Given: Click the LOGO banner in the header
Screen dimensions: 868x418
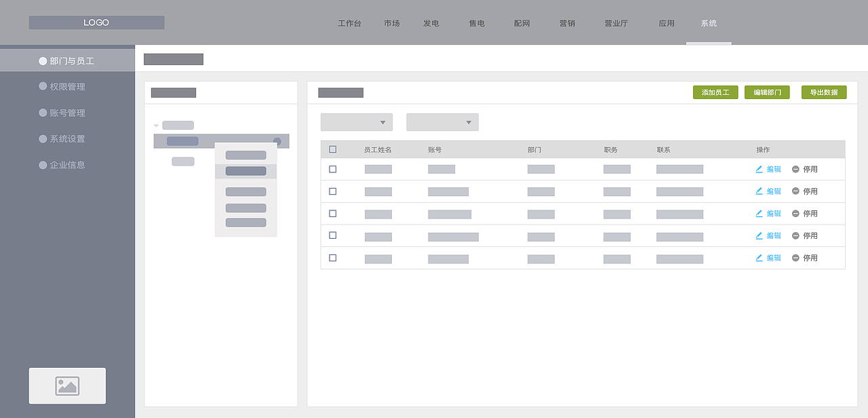Looking at the screenshot, I should pyautogui.click(x=96, y=22).
